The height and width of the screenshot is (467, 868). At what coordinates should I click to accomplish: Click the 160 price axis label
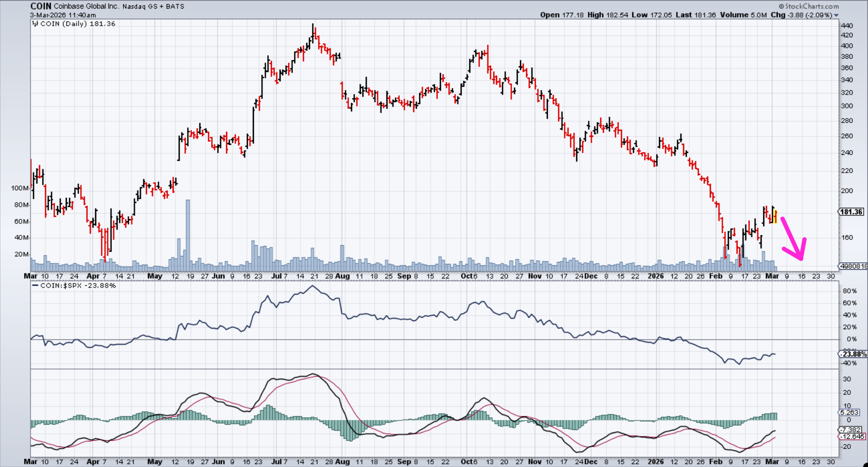[847, 238]
